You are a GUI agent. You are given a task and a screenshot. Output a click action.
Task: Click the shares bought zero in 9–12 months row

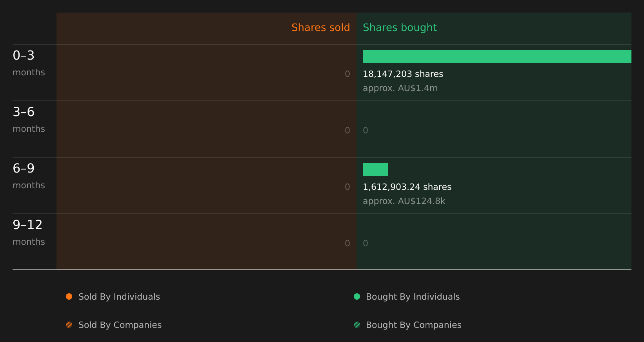(x=366, y=244)
